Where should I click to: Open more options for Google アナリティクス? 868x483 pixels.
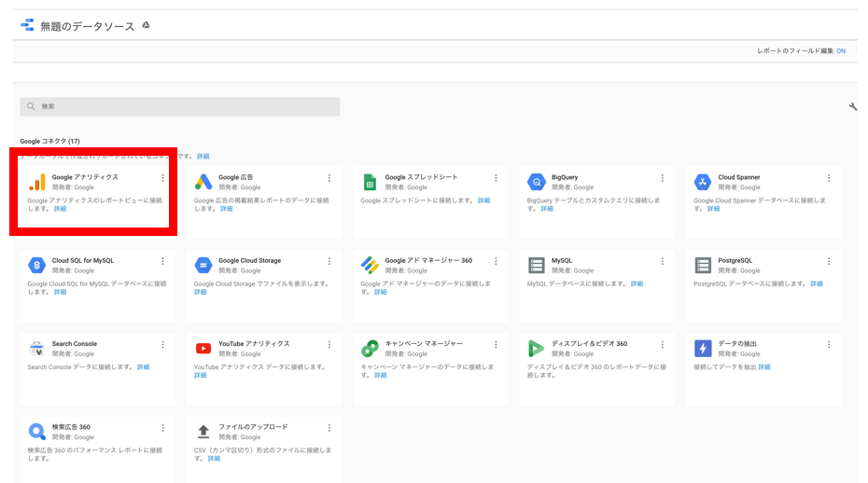point(162,177)
